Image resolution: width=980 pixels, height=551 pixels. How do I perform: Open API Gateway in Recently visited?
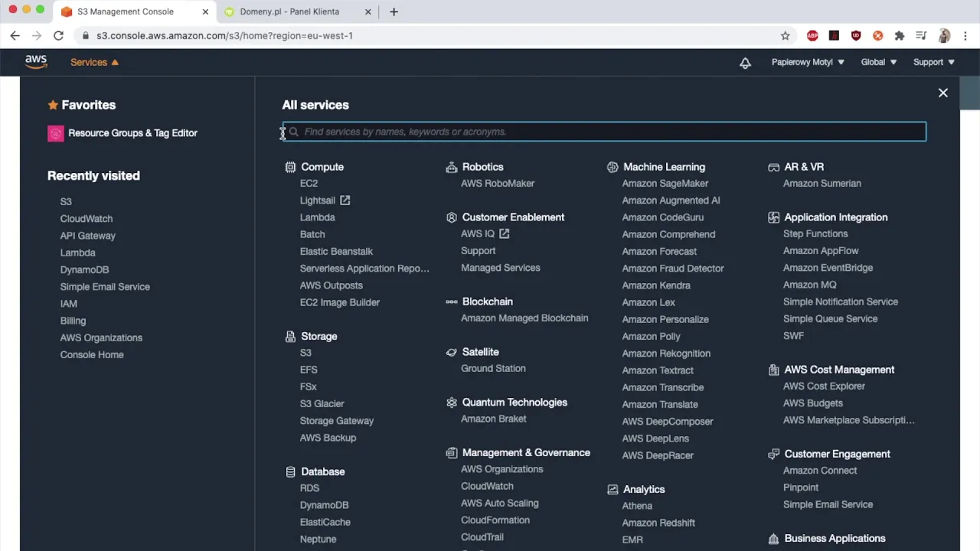point(88,236)
